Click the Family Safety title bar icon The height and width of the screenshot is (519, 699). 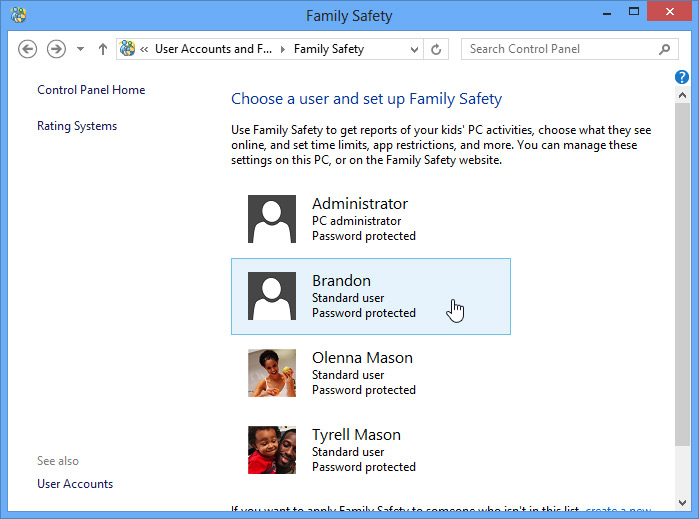coord(17,15)
